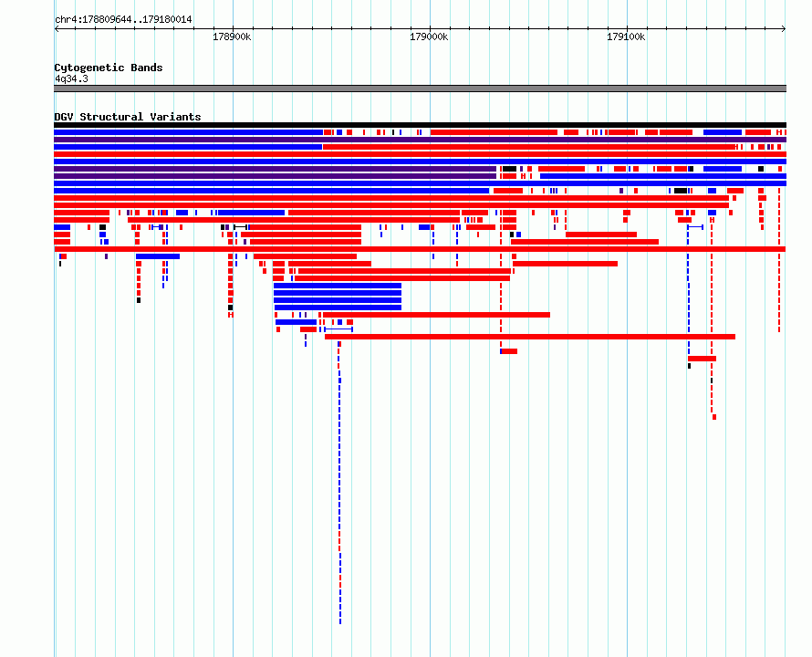The height and width of the screenshot is (657, 812).
Task: Click the 179000k ruler label
Action: click(429, 36)
